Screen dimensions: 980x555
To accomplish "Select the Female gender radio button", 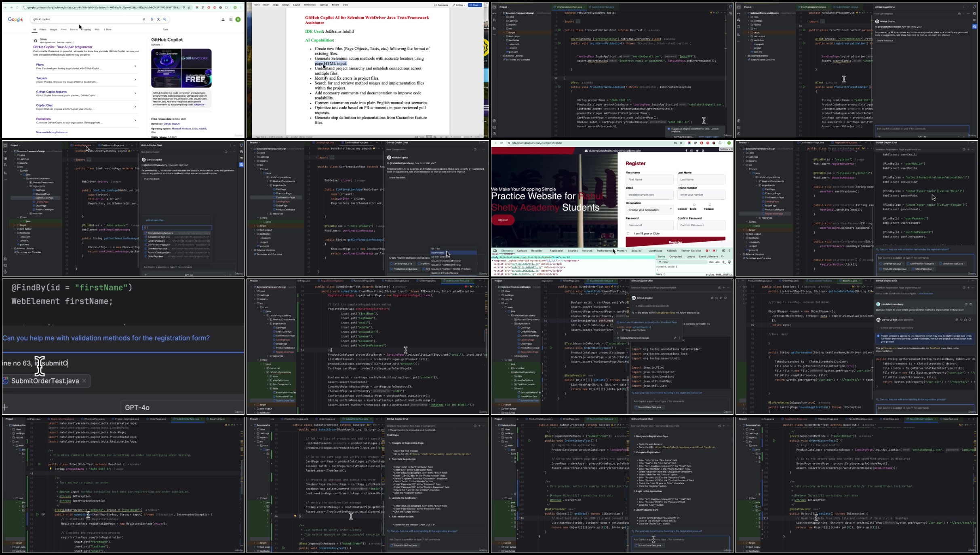I will click(710, 205).
